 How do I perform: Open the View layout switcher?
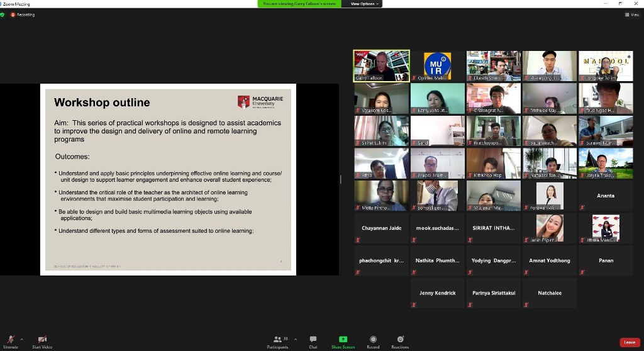(x=631, y=14)
